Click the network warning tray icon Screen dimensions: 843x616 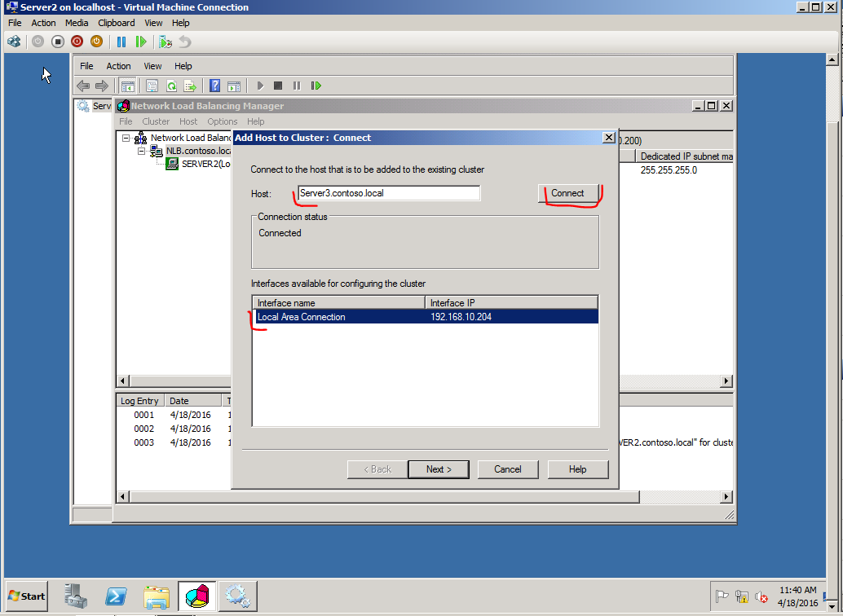742,596
